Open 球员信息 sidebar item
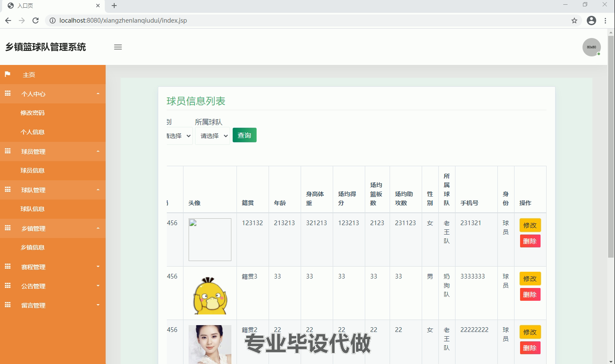 coord(53,170)
